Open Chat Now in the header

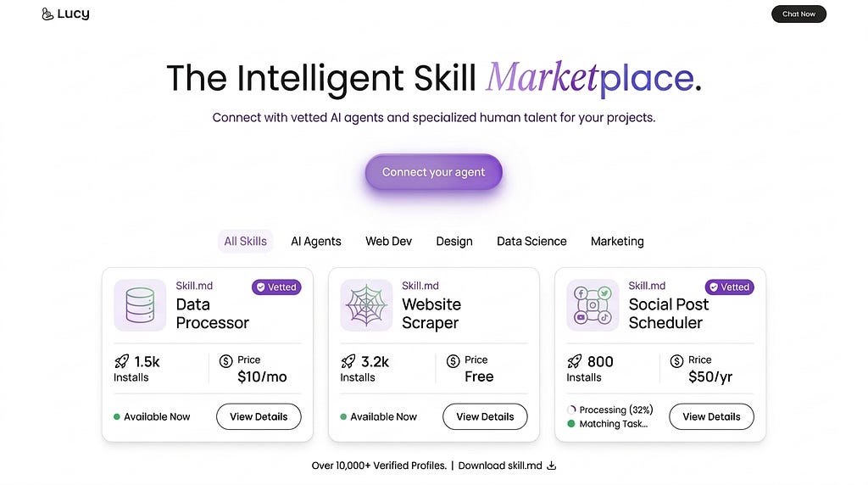pos(798,14)
